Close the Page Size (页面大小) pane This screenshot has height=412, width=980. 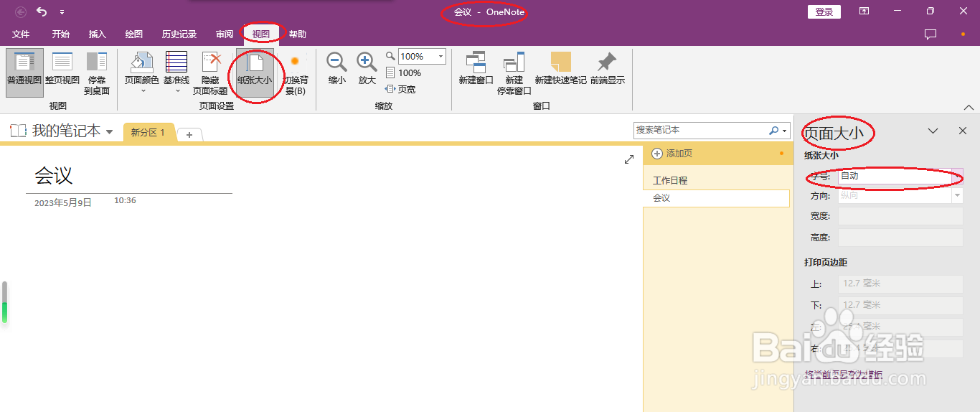[x=963, y=131]
